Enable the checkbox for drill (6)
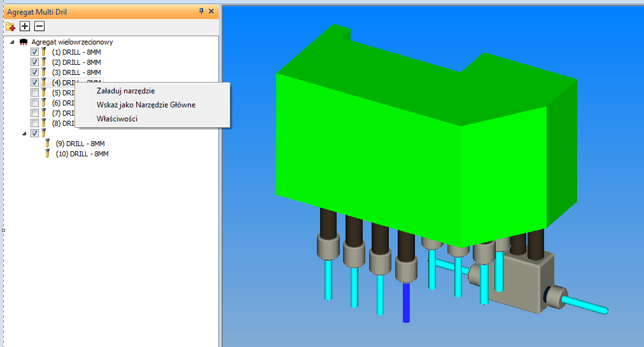 [x=35, y=103]
